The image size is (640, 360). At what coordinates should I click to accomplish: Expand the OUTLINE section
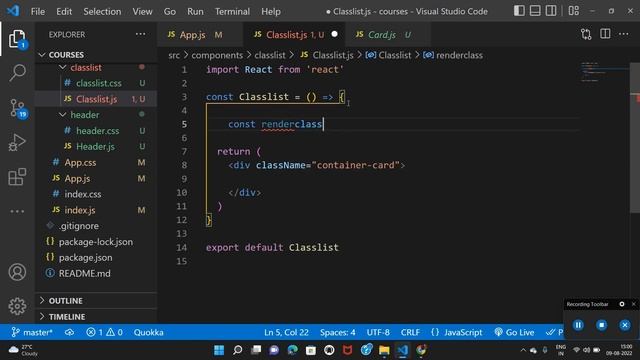coord(96,301)
